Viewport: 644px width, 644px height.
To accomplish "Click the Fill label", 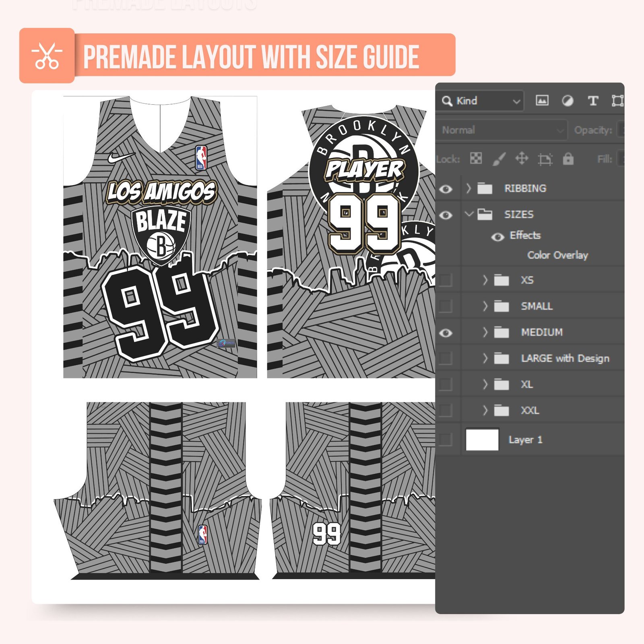I will [x=605, y=159].
